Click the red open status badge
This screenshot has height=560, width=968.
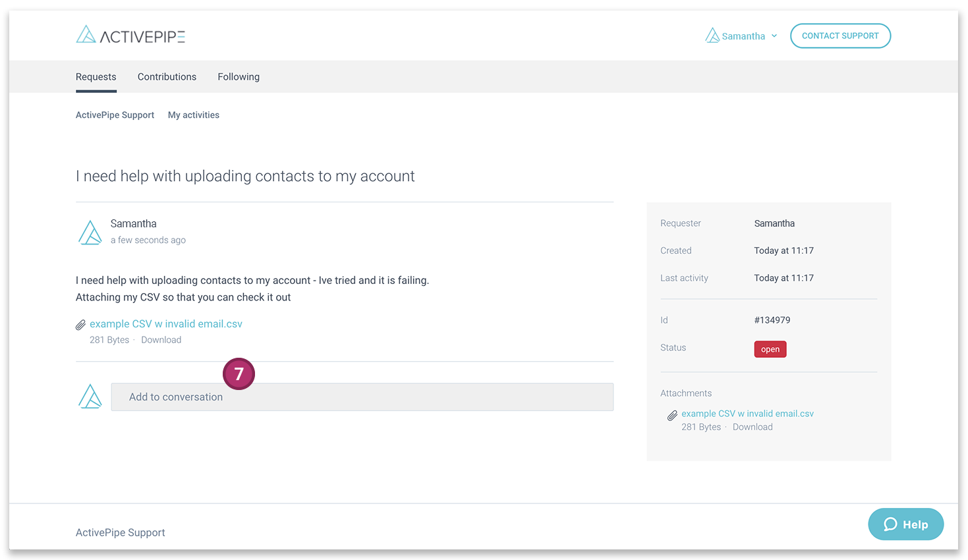pos(770,349)
